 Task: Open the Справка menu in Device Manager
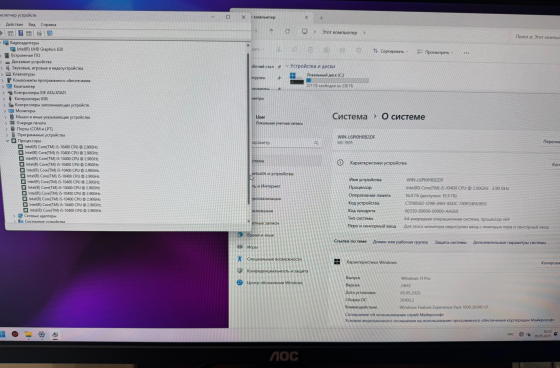tap(49, 25)
